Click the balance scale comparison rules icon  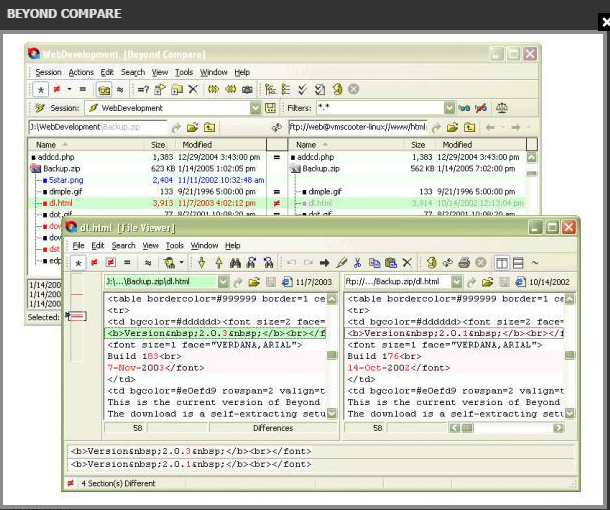[x=501, y=108]
